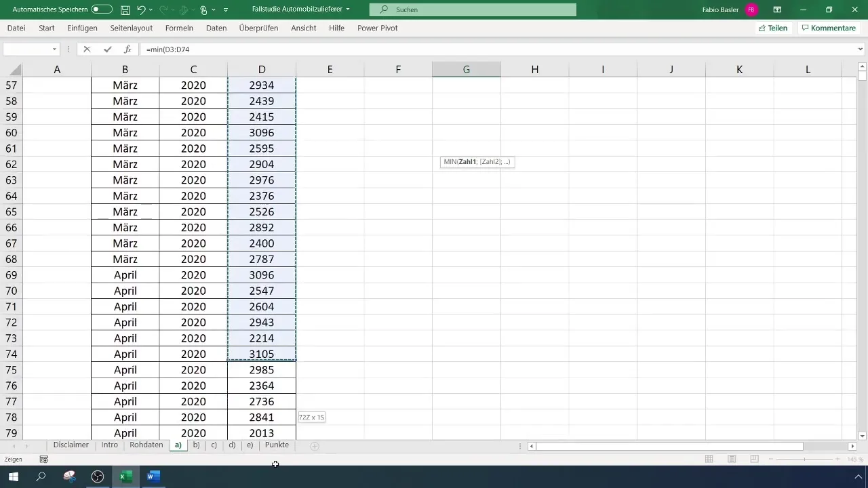Image resolution: width=868 pixels, height=488 pixels.
Task: Click the Kommentare button
Action: (828, 28)
